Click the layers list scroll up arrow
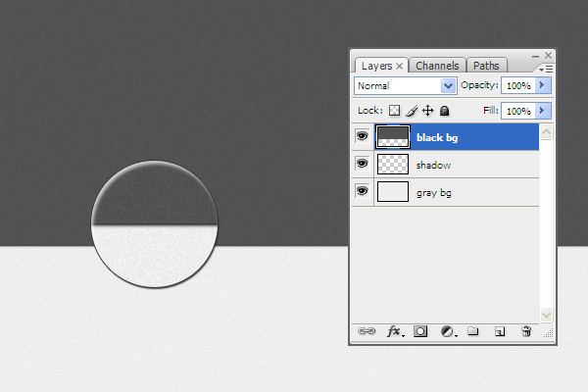This screenshot has height=392, width=588. pos(547,131)
